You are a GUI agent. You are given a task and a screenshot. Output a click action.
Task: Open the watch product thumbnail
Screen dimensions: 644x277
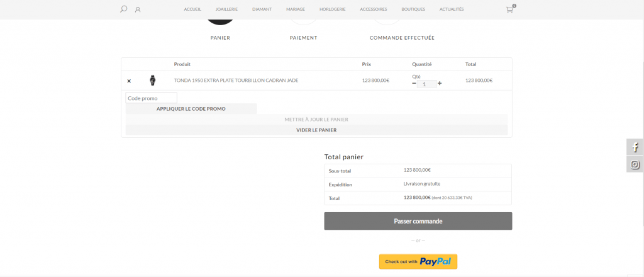point(152,80)
